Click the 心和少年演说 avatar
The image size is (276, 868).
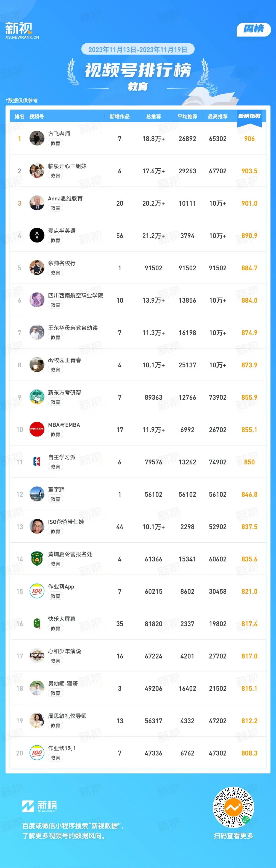[37, 656]
